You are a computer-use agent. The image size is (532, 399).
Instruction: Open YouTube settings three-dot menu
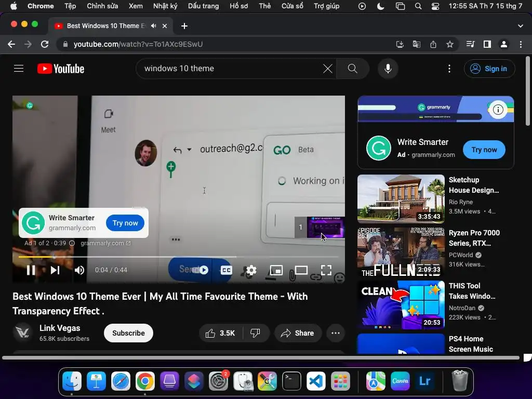coord(449,69)
